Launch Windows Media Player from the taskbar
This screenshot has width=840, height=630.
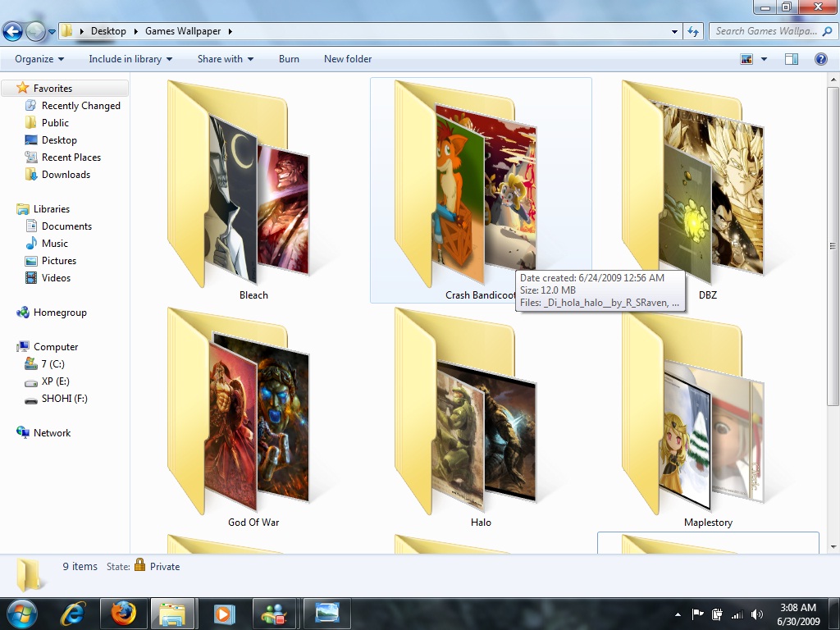224,613
